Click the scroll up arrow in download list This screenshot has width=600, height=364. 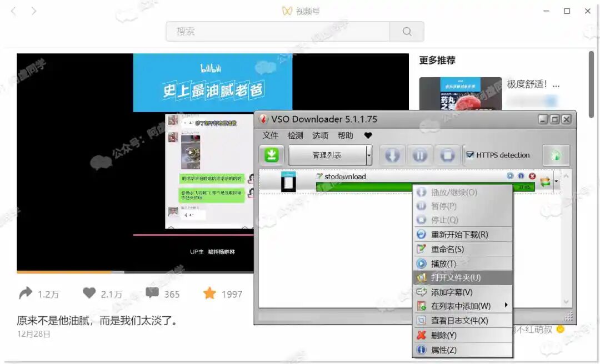click(566, 176)
